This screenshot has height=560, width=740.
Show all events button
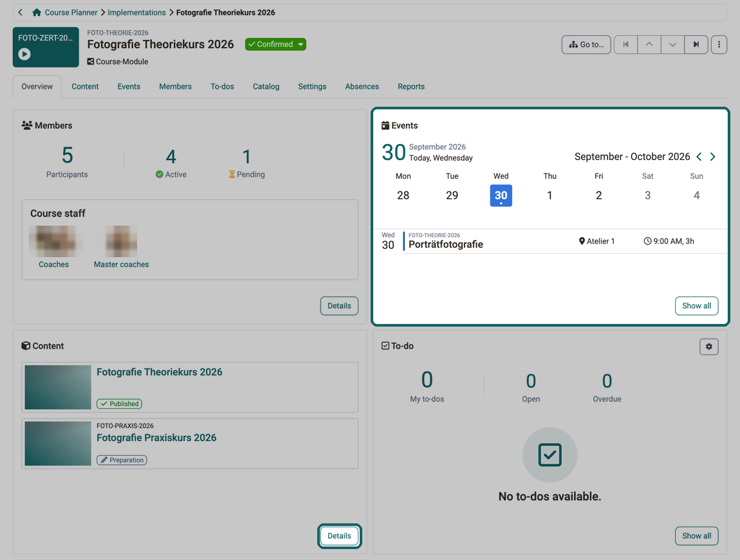[x=697, y=306]
